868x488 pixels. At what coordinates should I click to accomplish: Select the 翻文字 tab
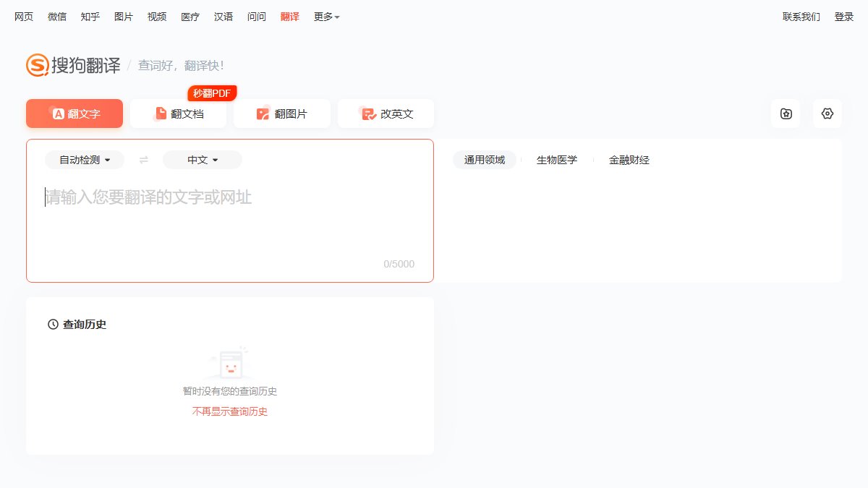pos(75,114)
